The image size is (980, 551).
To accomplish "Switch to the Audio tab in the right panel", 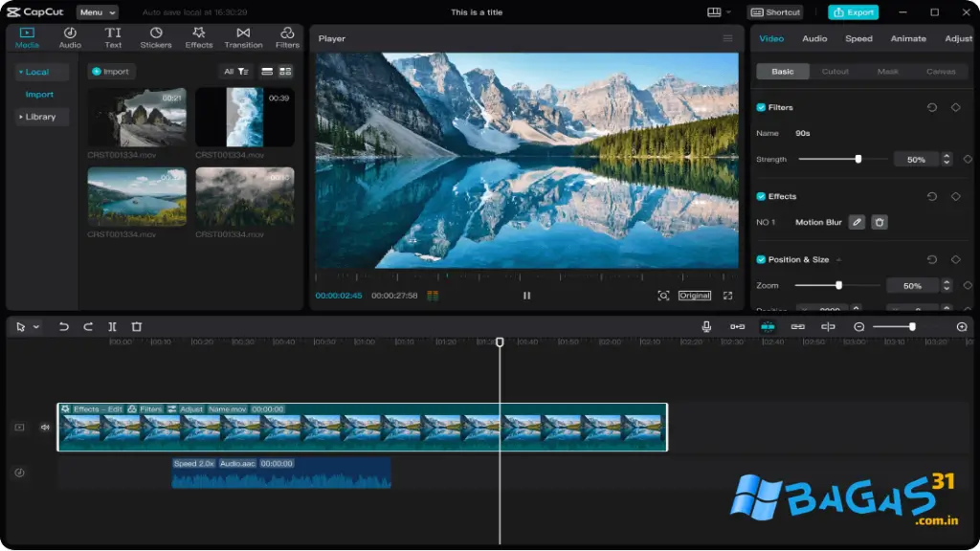I will coord(814,38).
